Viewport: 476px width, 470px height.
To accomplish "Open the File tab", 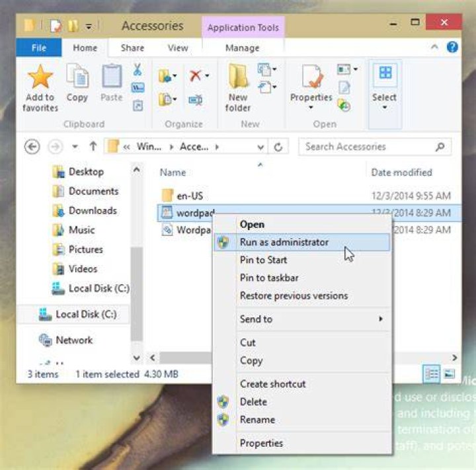I will point(39,48).
